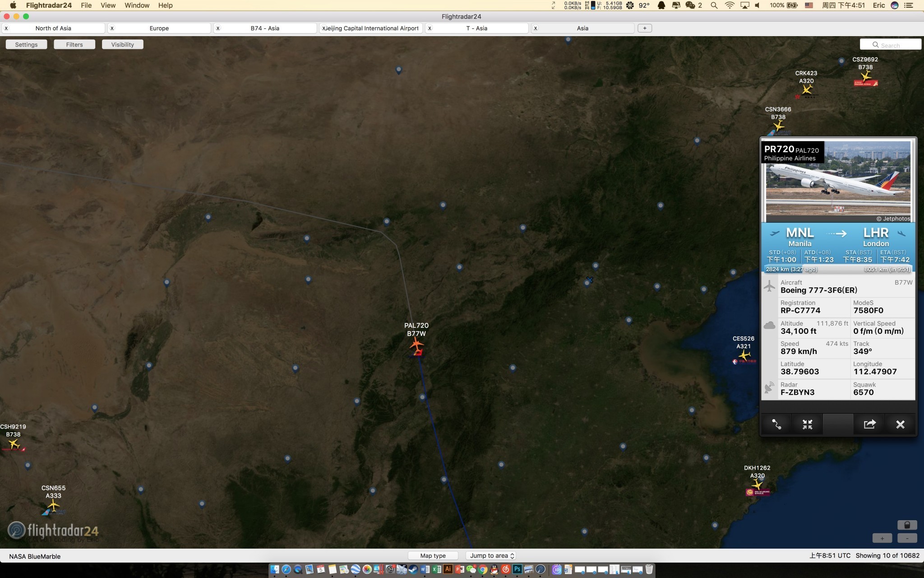Click the registration RP-C7774 value

[x=800, y=311]
